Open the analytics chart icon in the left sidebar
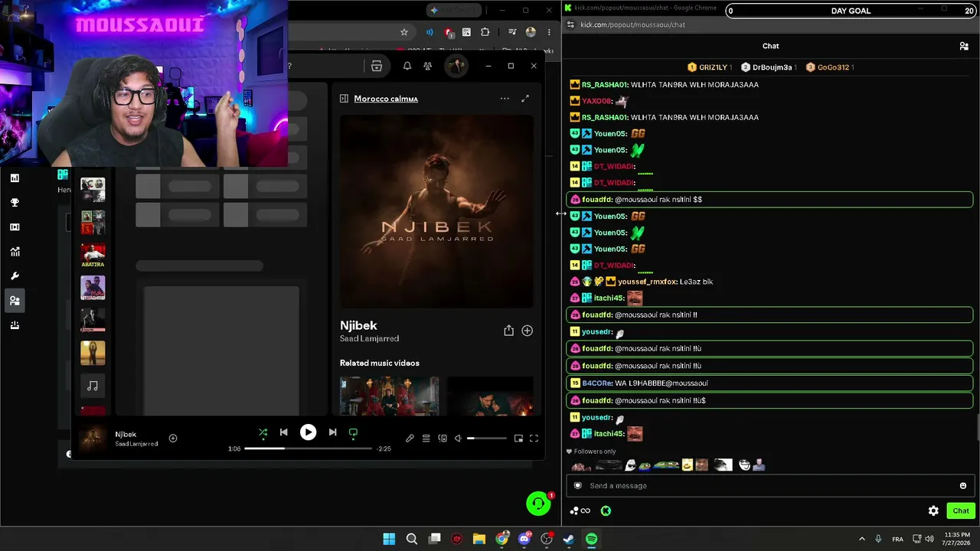 [x=15, y=251]
